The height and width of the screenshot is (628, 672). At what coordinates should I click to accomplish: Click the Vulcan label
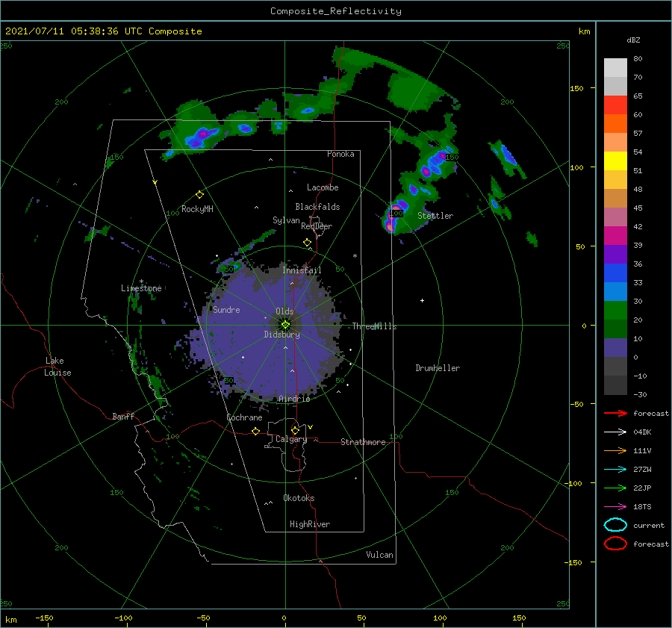[380, 555]
